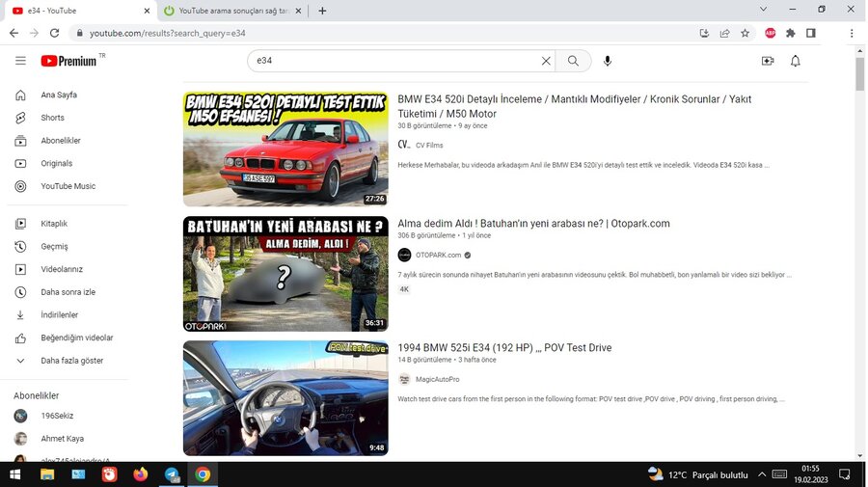The width and height of the screenshot is (868, 487).
Task: Close YouTube arama sonuçları tab
Action: 298,11
